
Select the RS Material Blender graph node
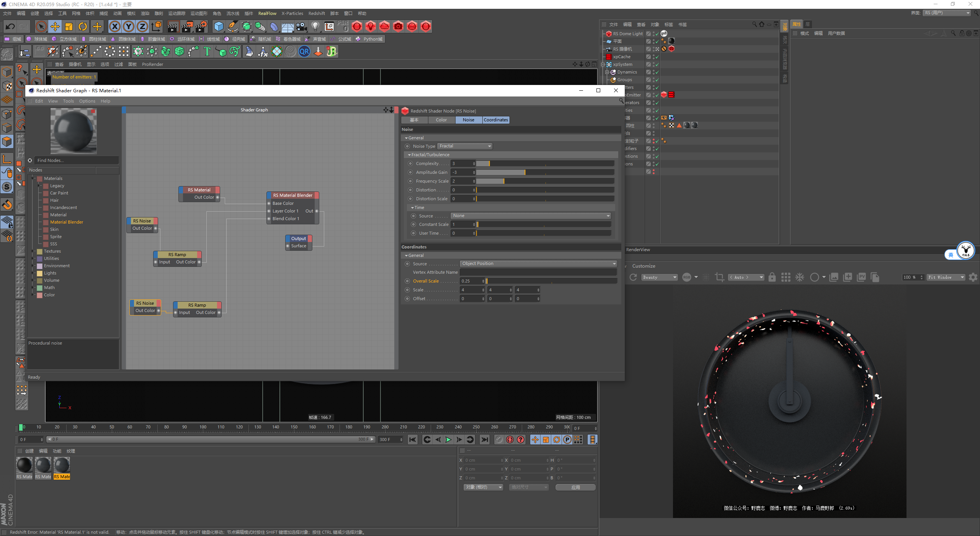[293, 195]
